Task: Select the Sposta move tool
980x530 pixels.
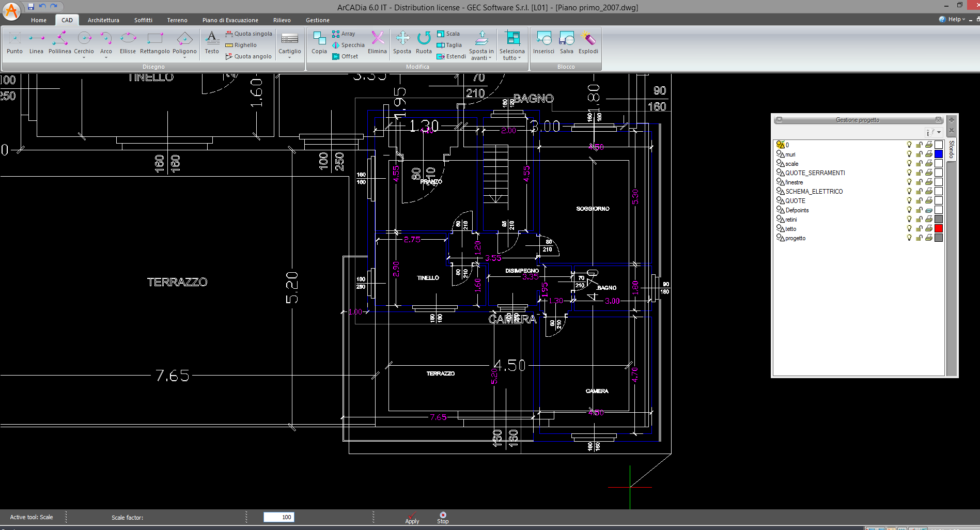Action: [402, 42]
